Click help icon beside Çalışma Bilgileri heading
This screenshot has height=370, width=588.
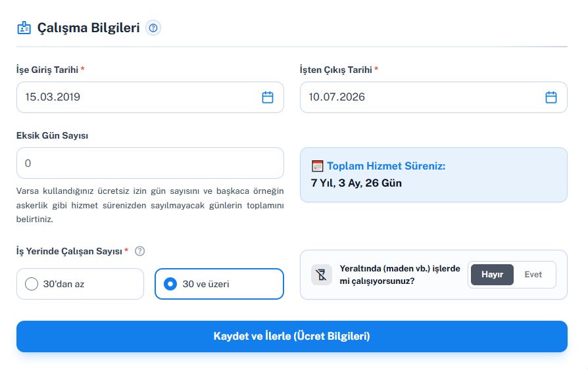click(x=153, y=28)
